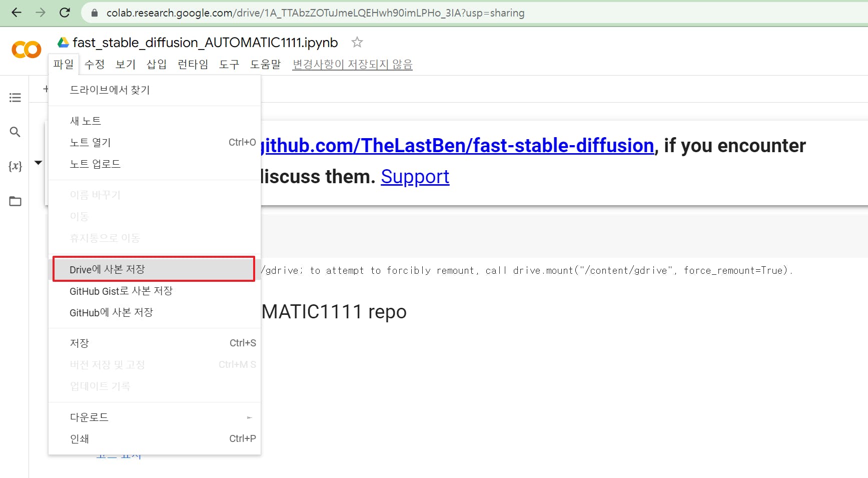868x478 pixels.
Task: Click the Colab CO logo
Action: tap(26, 50)
